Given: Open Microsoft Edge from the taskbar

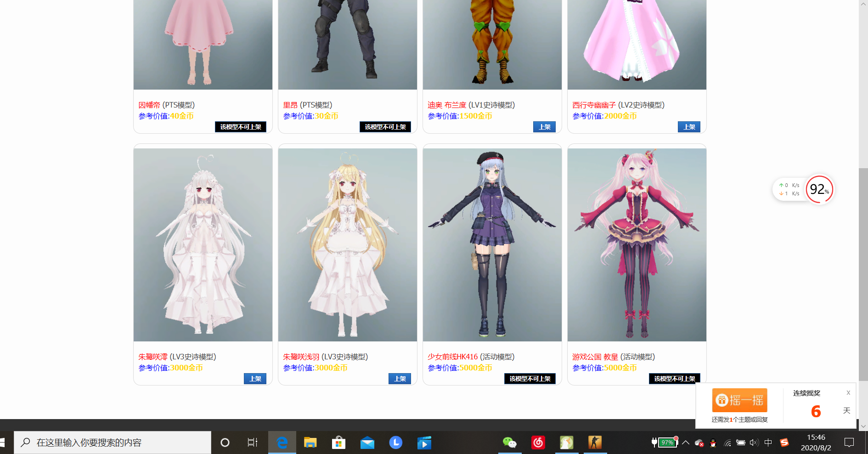Looking at the screenshot, I should (x=282, y=442).
